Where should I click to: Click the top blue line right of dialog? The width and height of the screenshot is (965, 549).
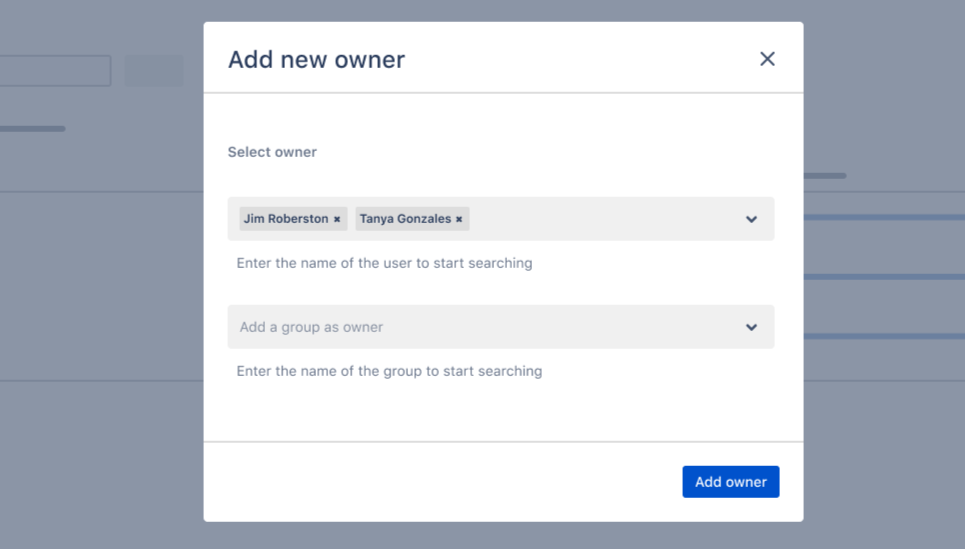[x=884, y=217]
